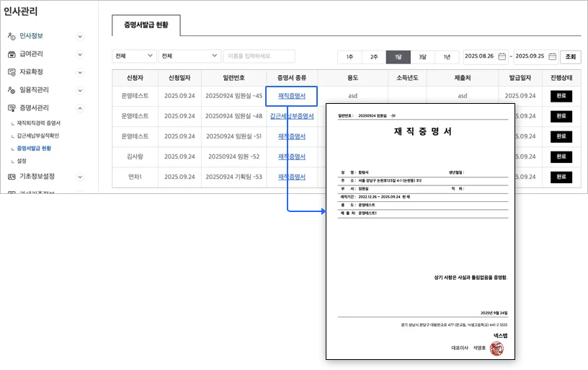Click the 일용직관리 sidebar icon
This screenshot has height=370, width=588.
[x=12, y=90]
